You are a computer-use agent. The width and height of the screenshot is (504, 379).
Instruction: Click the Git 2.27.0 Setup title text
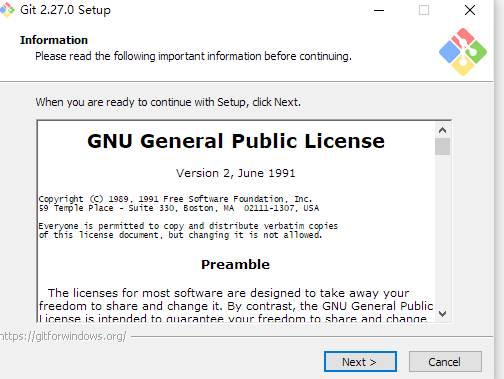point(65,10)
